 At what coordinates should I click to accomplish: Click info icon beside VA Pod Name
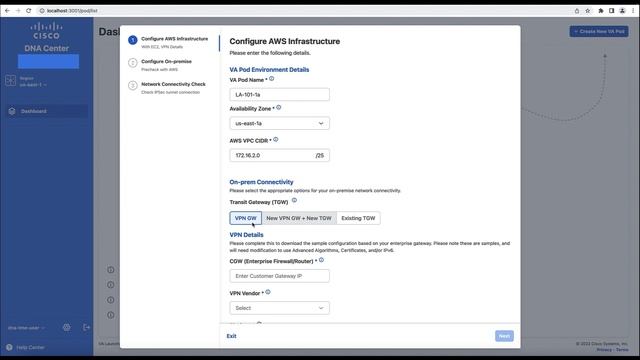[x=271, y=79]
